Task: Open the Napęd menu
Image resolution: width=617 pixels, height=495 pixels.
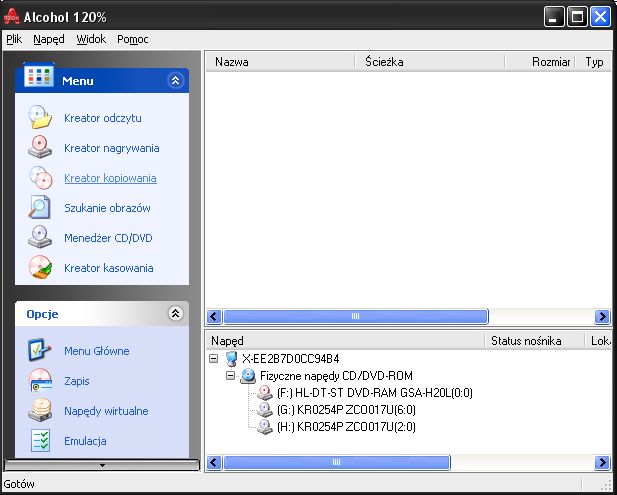Action: coord(49,39)
